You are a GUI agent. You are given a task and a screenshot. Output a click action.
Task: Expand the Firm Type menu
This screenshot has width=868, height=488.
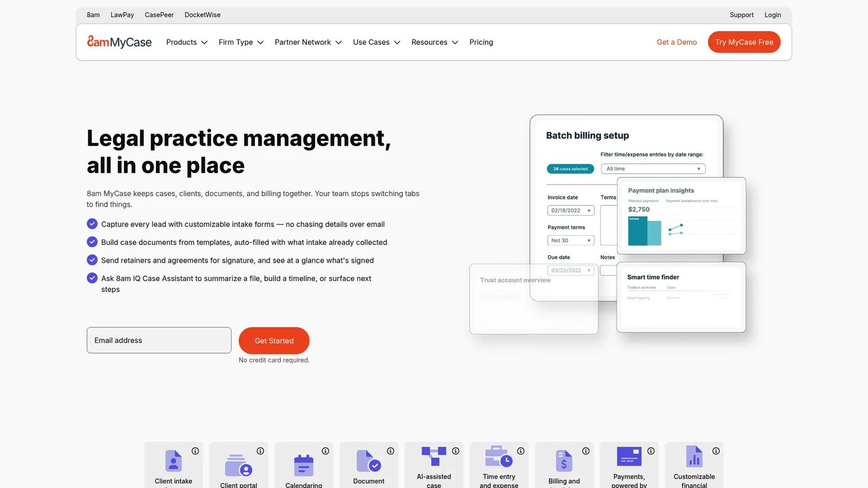[241, 42]
